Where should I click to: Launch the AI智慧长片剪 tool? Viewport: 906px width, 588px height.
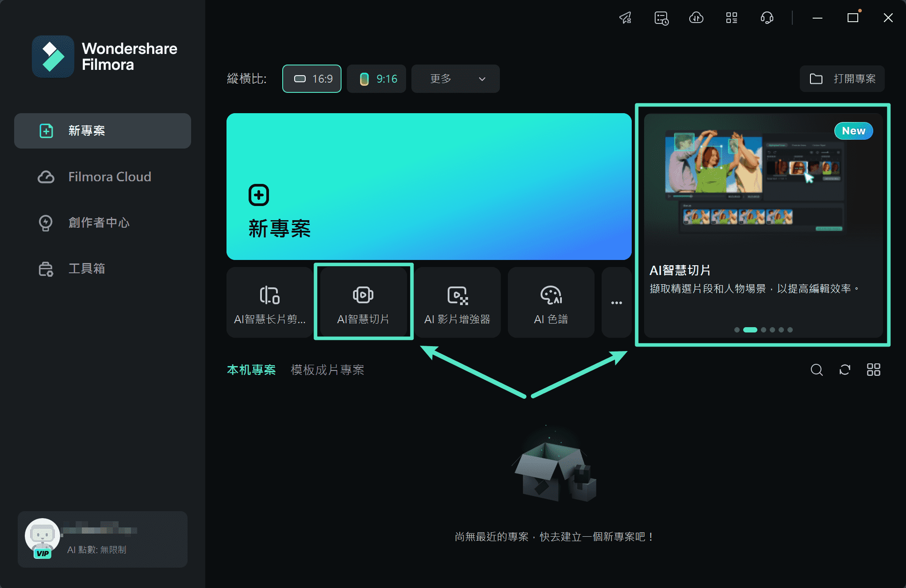pos(269,302)
